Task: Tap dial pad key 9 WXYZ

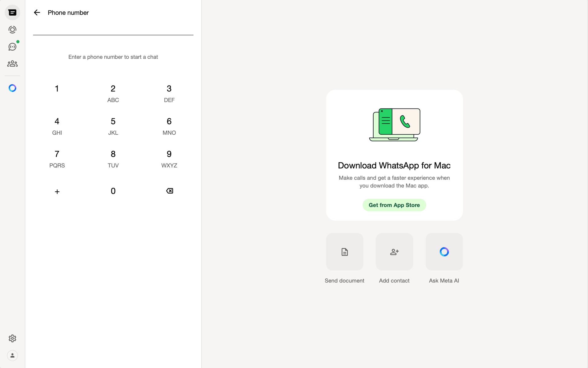Action: click(x=169, y=159)
